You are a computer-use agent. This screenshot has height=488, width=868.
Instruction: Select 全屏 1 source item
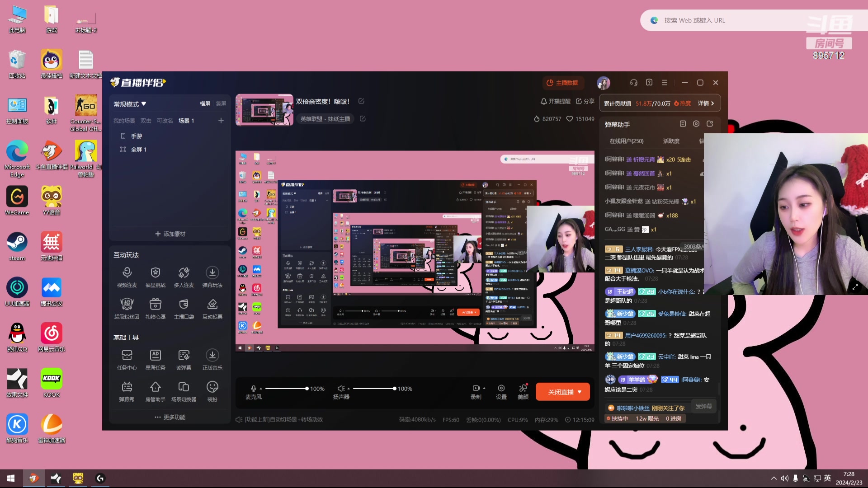(x=138, y=150)
